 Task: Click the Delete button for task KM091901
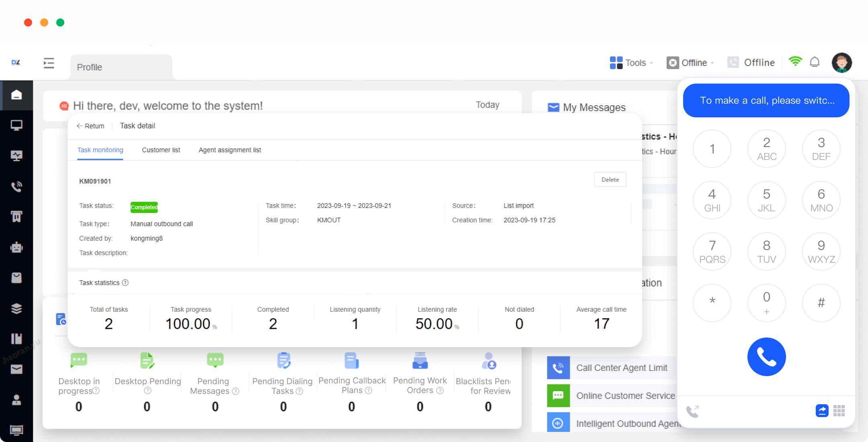pos(610,179)
